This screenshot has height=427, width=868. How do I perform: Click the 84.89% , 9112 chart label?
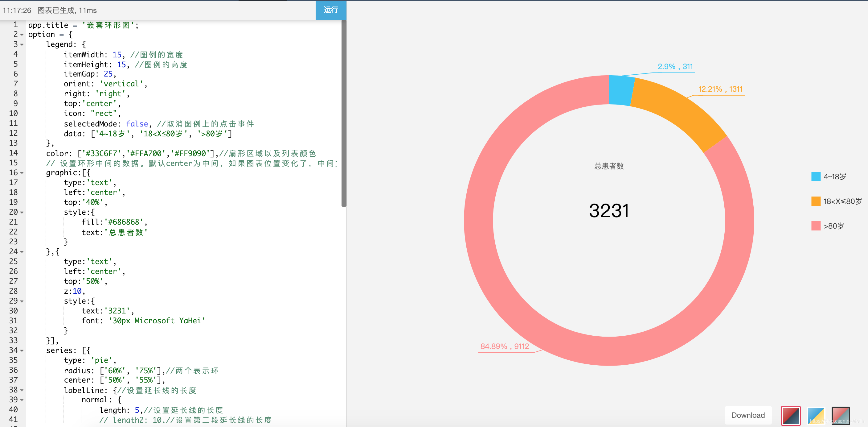(504, 346)
